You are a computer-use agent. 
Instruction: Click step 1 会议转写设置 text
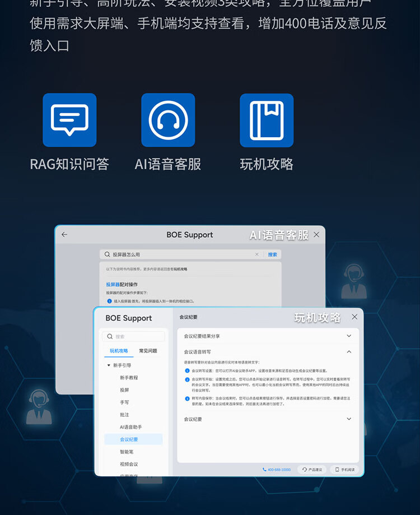tap(259, 371)
